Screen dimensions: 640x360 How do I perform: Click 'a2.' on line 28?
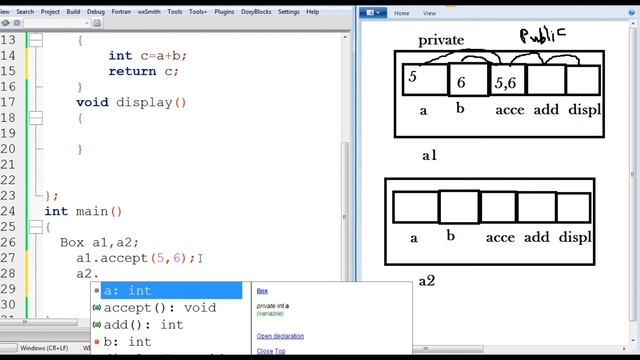tap(88, 273)
